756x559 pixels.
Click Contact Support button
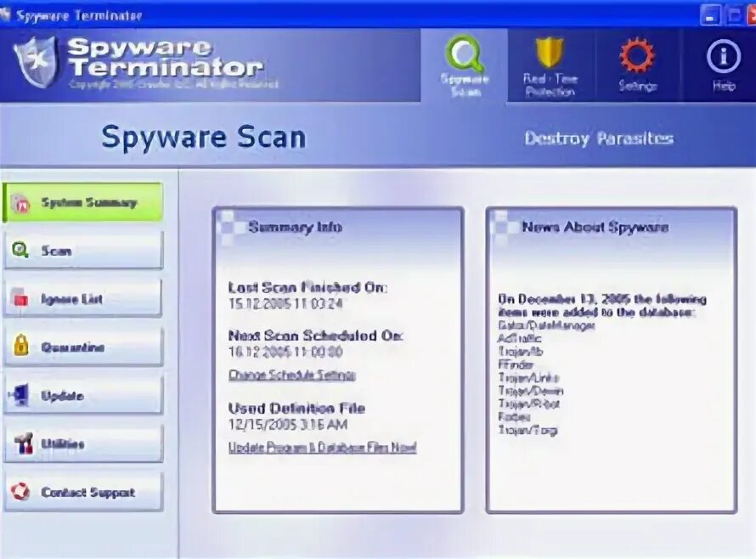pyautogui.click(x=83, y=492)
